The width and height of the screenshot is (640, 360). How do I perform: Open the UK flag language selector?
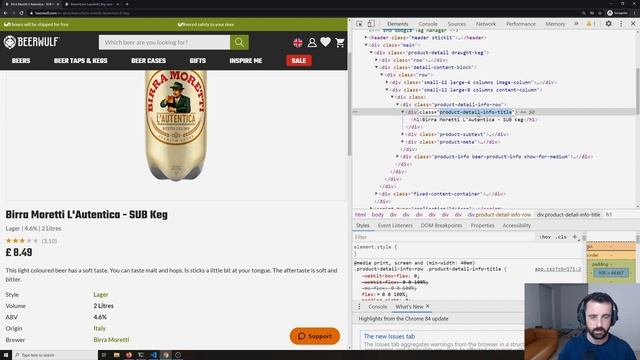pyautogui.click(x=298, y=42)
